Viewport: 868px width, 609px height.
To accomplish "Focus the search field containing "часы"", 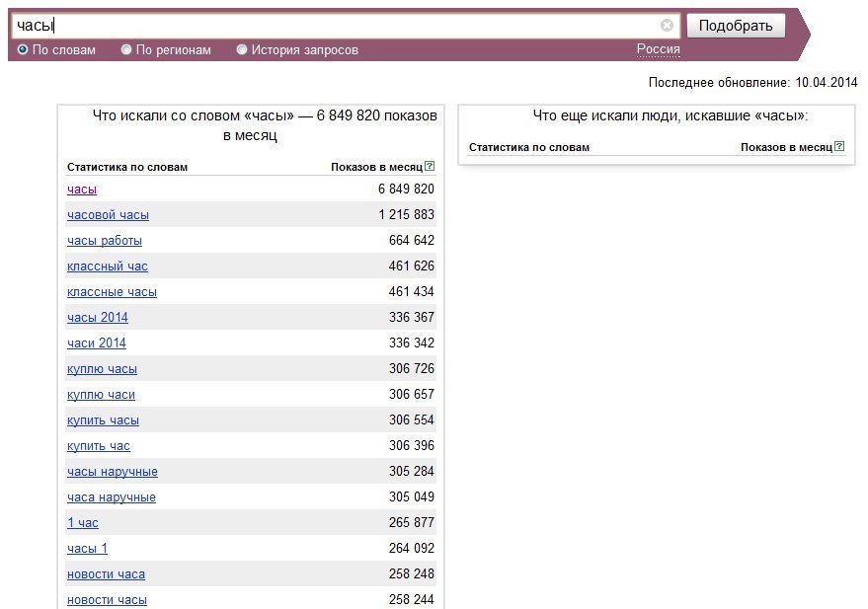I will 336,26.
